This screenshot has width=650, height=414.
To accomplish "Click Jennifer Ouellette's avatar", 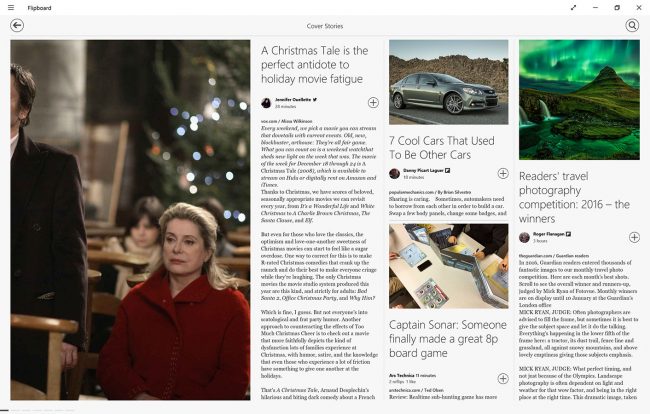I will [266, 102].
